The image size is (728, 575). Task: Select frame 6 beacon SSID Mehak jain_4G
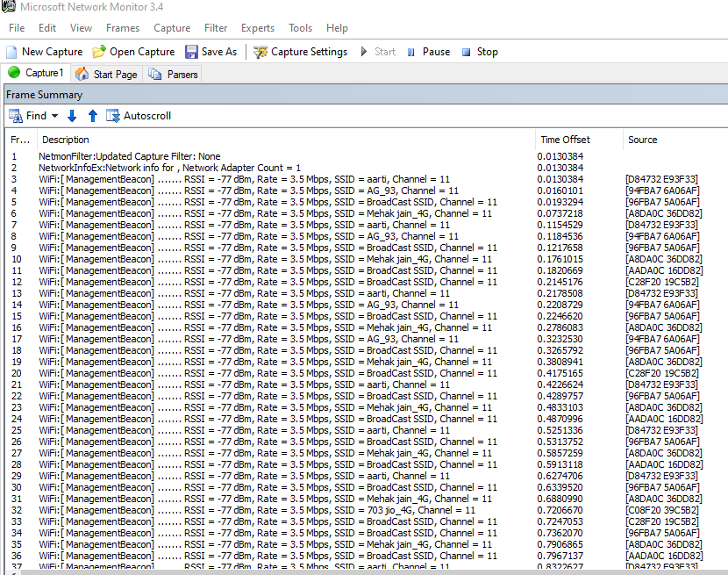click(x=367, y=213)
